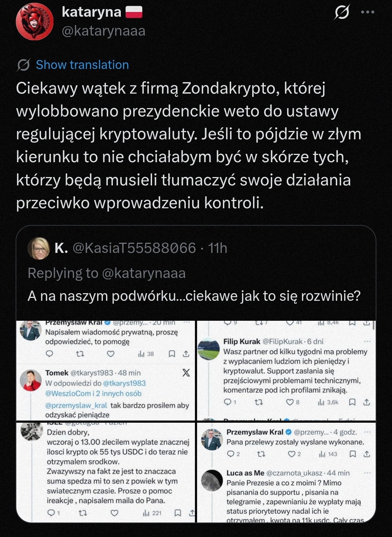Click the Polish flag emoji next to kataryna
Screen dimensions: 392x537
(x=134, y=13)
